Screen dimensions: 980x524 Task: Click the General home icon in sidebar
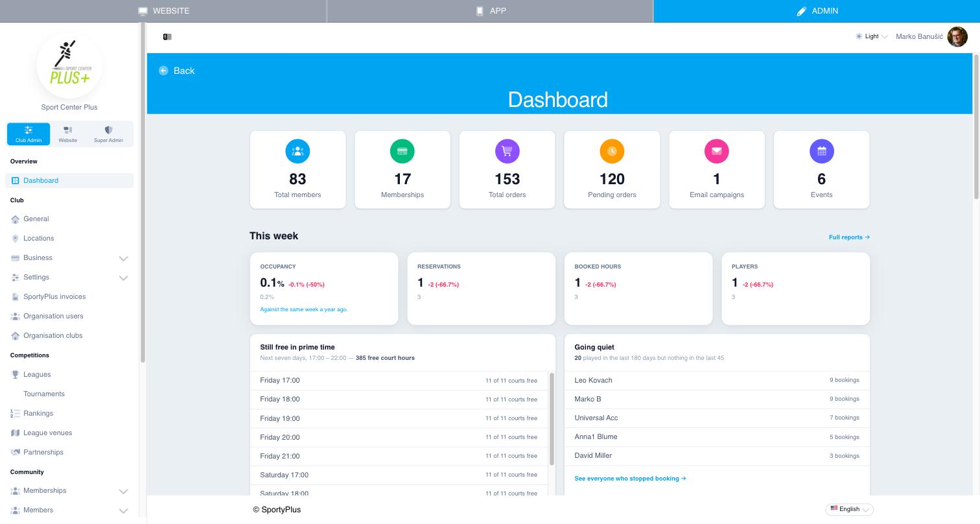[x=16, y=219]
